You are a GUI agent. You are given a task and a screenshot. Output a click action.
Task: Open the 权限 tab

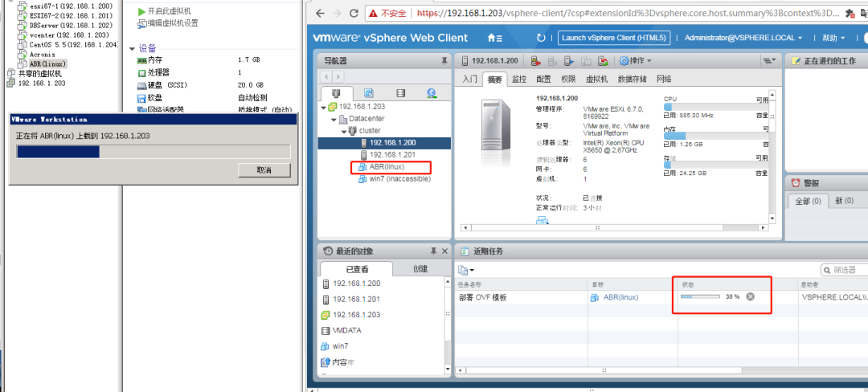[x=568, y=79]
